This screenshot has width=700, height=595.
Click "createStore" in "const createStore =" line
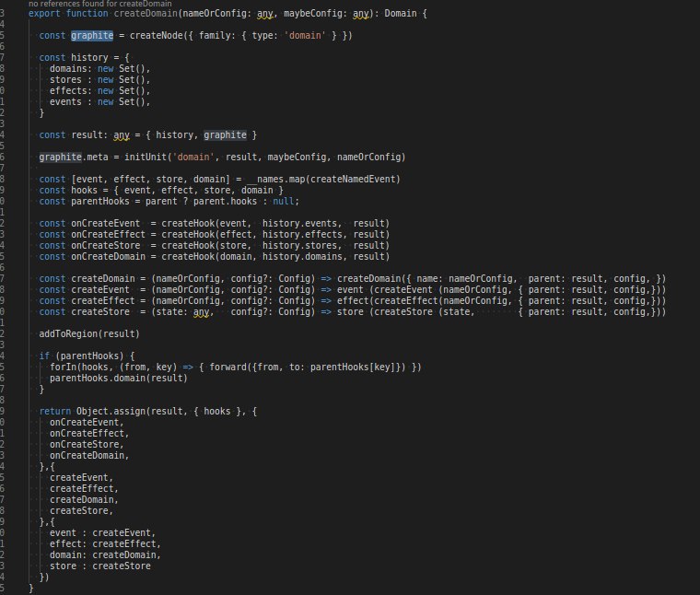click(100, 311)
